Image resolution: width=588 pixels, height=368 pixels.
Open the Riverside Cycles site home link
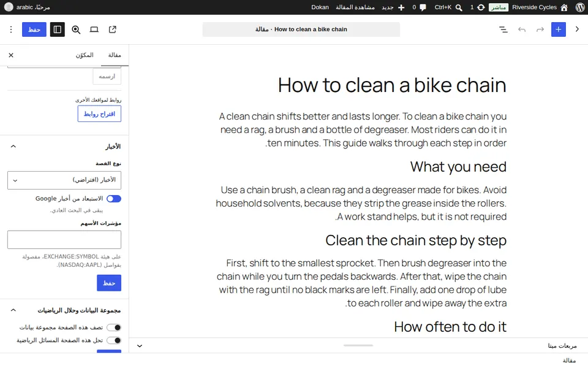pos(540,7)
